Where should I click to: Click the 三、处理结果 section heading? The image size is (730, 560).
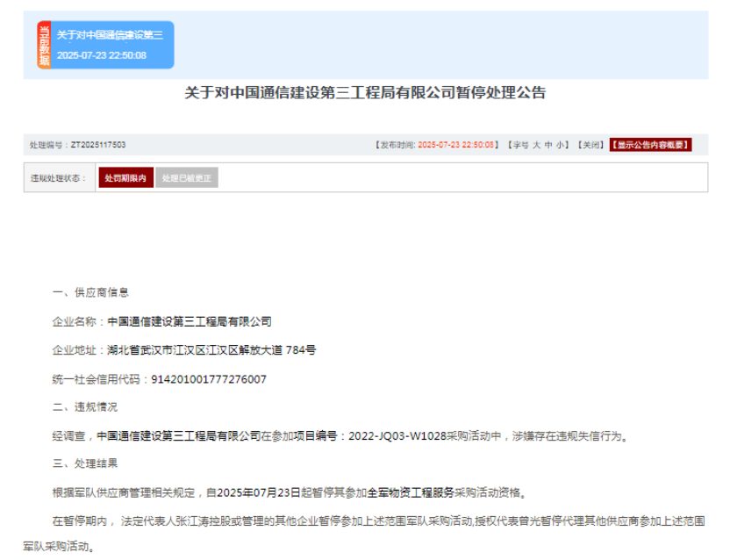click(85, 463)
